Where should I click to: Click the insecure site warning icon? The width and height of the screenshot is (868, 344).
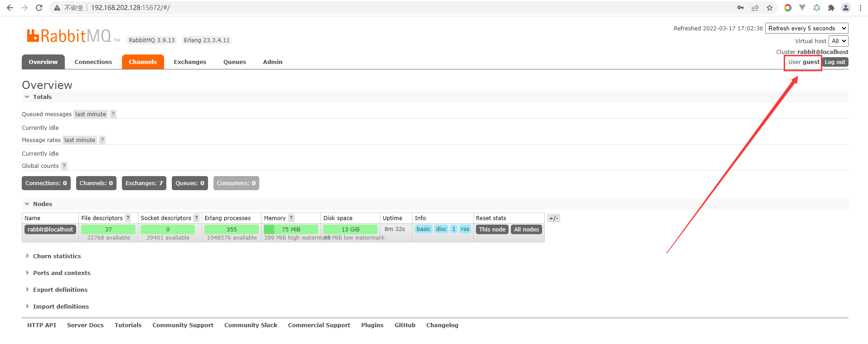coord(57,8)
